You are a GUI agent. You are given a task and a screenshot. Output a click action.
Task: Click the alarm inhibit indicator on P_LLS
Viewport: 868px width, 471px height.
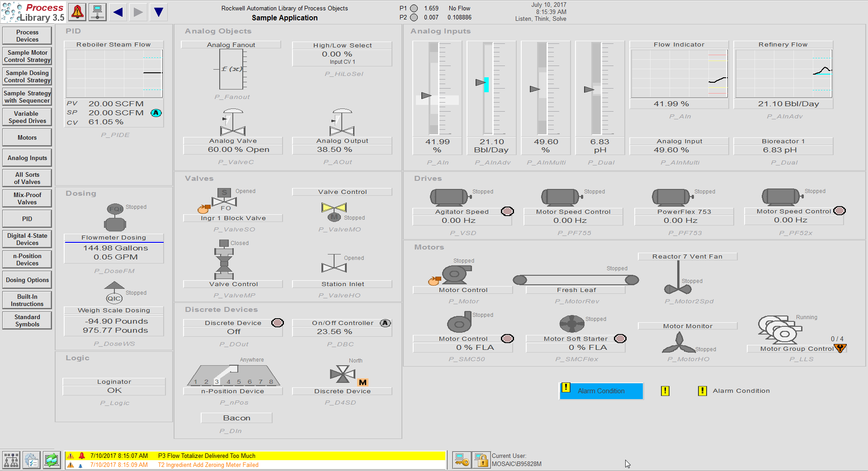[840, 348]
